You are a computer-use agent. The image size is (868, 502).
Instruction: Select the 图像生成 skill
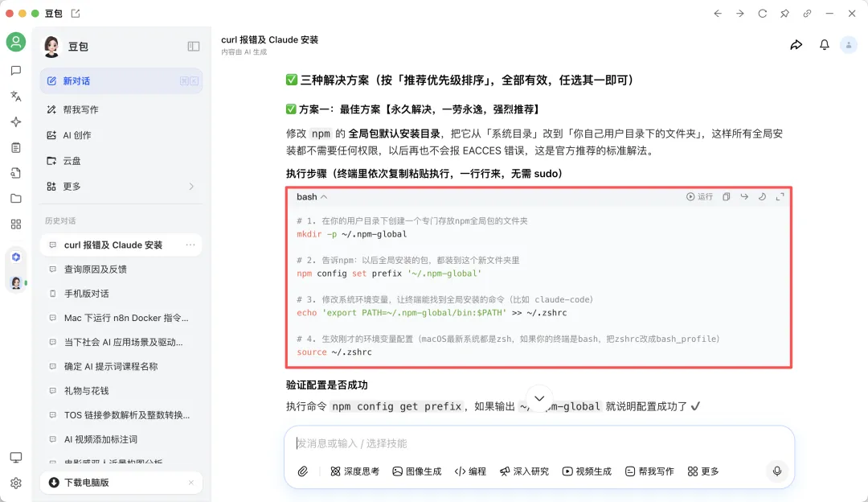pos(417,471)
